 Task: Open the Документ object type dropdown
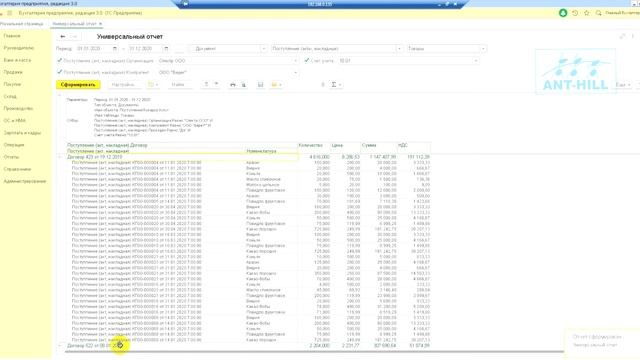[264, 49]
